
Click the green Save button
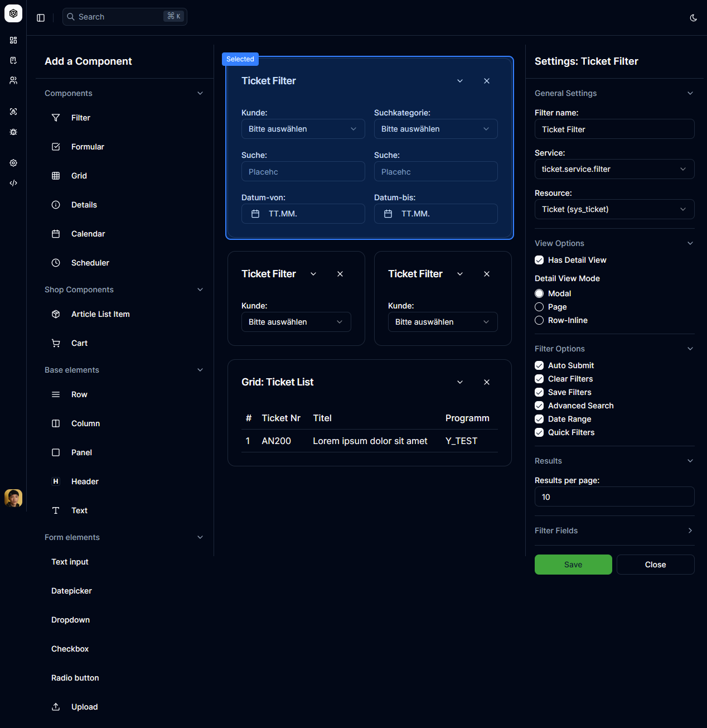573,565
